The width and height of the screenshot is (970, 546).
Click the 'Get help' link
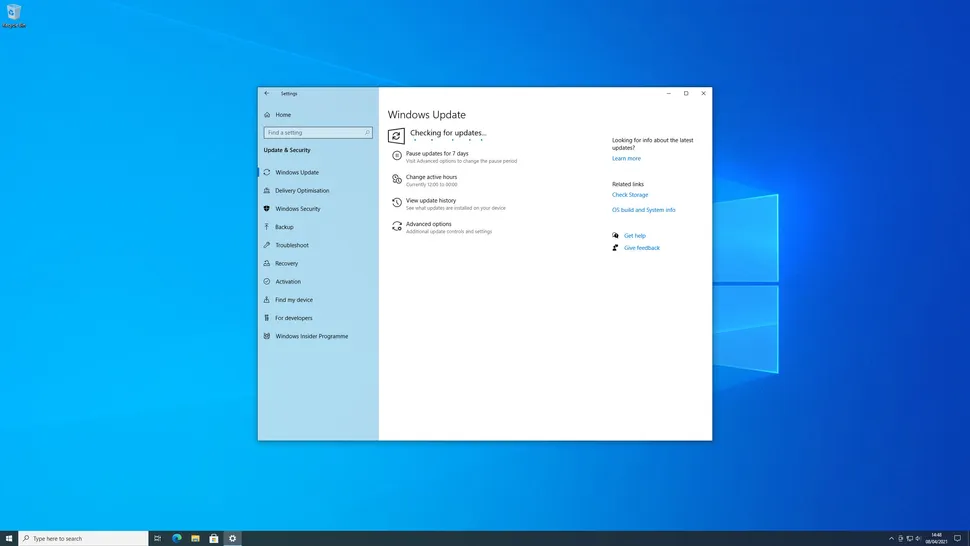[x=635, y=236]
